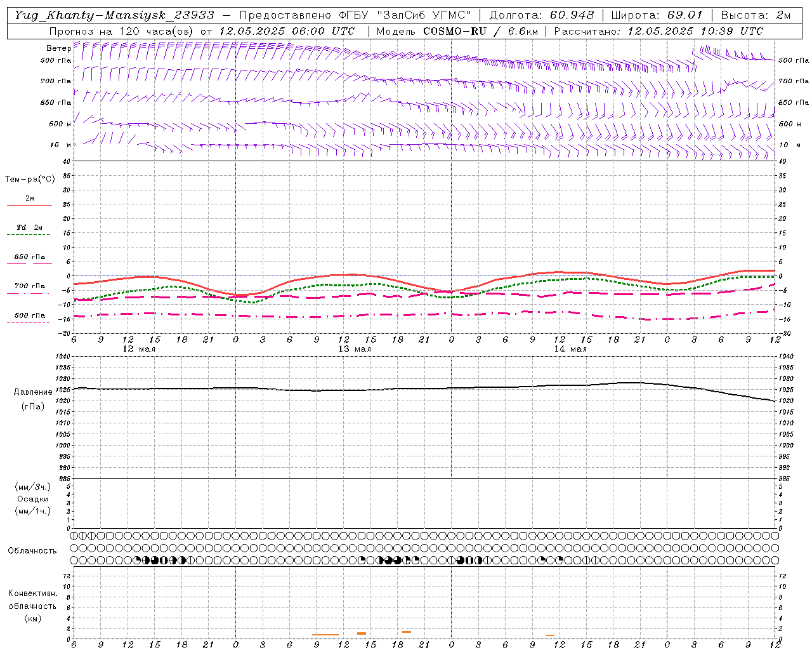Click the 12 мая date label
This screenshot has width=812, height=650.
[x=138, y=349]
